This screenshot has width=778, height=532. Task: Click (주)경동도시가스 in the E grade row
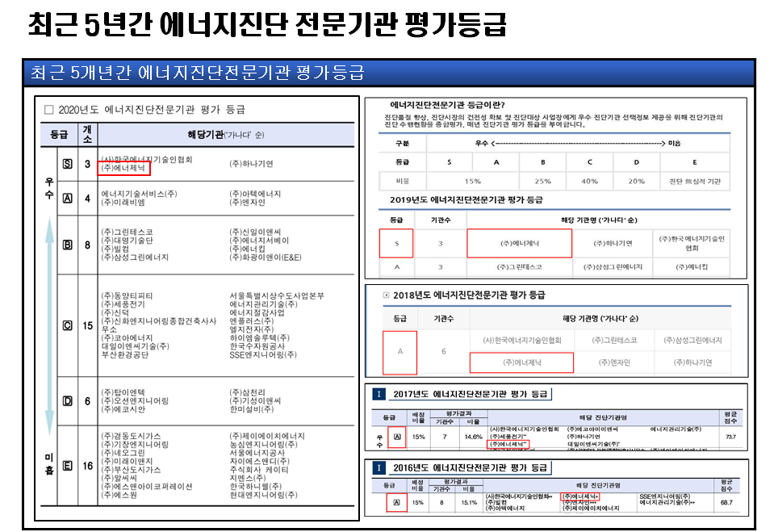click(131, 436)
